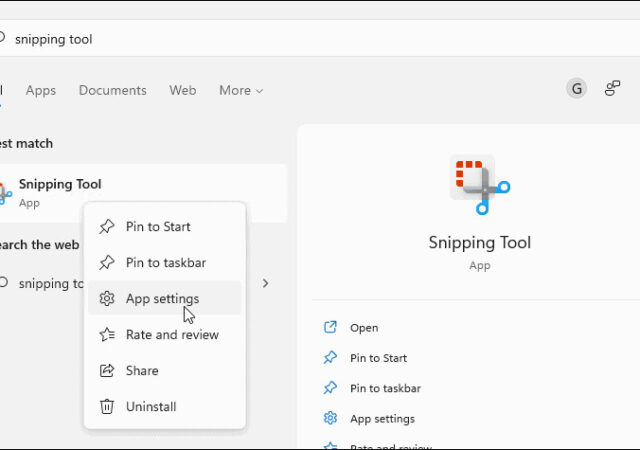Click the Uninstall trash icon in context menu
The height and width of the screenshot is (450, 640).
click(107, 406)
